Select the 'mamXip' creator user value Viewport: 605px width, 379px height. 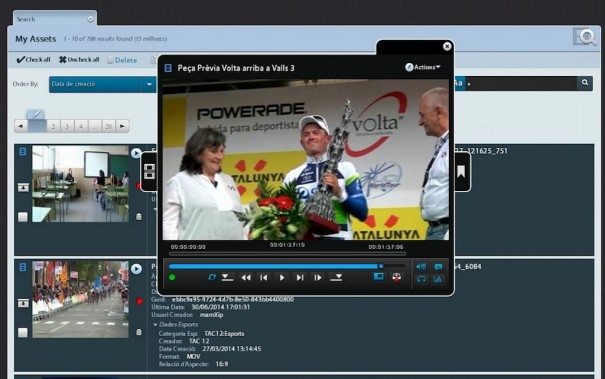pos(211,315)
